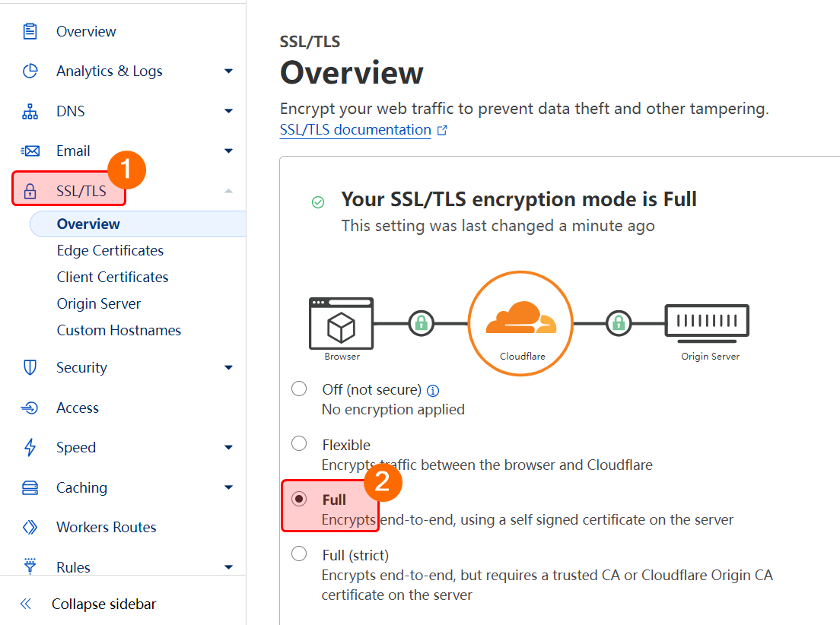The height and width of the screenshot is (625, 840).
Task: Collapse the SSL/TLS section arrow
Action: (x=228, y=191)
